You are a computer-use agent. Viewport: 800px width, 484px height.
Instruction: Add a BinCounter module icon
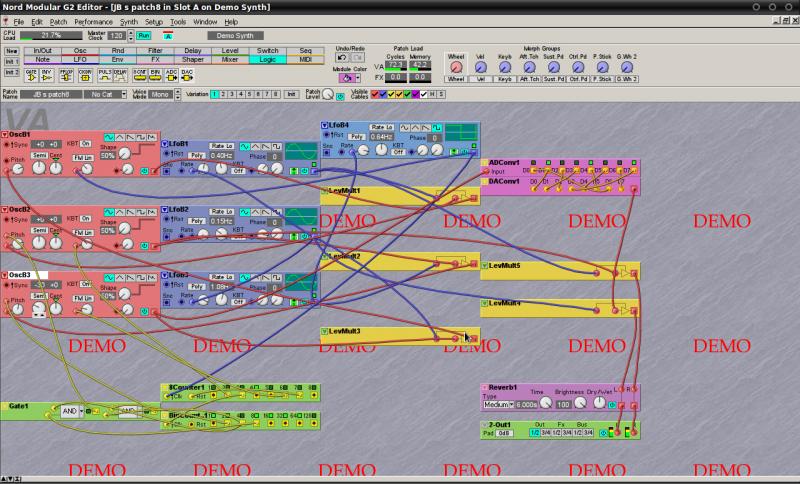click(x=155, y=75)
